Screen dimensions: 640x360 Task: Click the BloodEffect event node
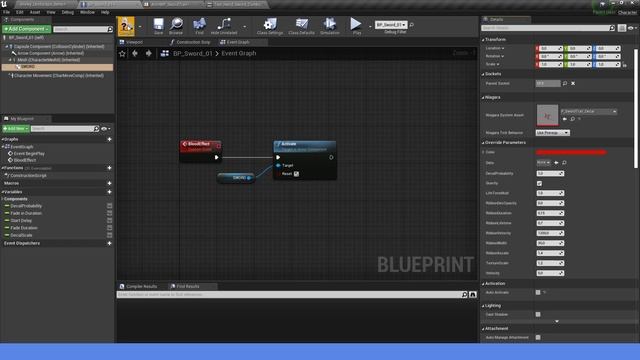(201, 151)
